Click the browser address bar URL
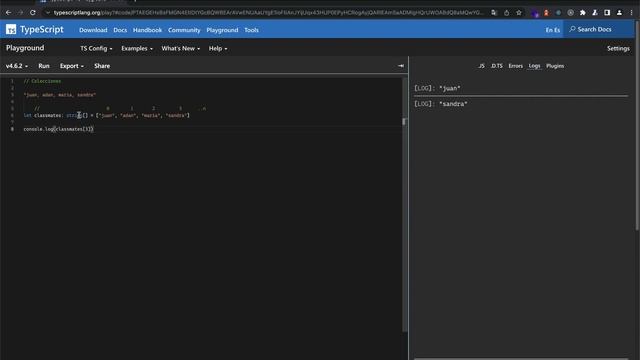Viewport: 640px width, 360px height. pos(268,13)
